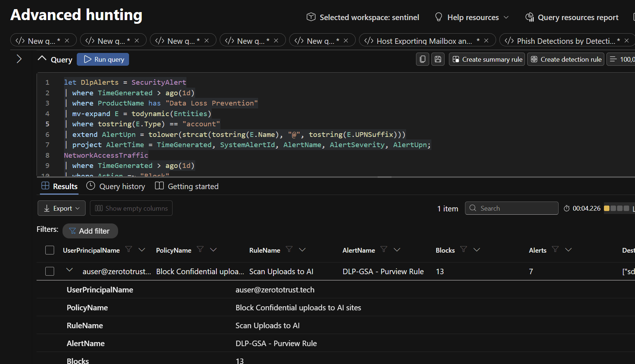
Task: Switch to the Query history tab
Action: pos(116,186)
